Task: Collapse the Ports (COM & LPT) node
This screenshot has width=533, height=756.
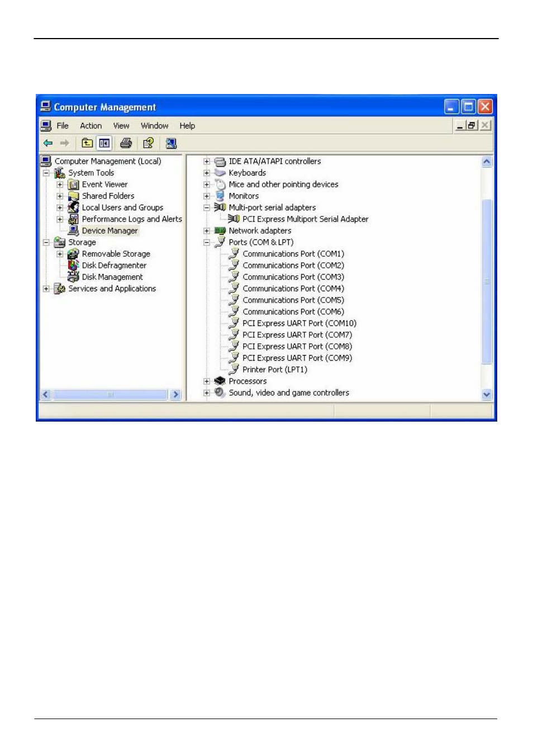Action: pyautogui.click(x=207, y=242)
